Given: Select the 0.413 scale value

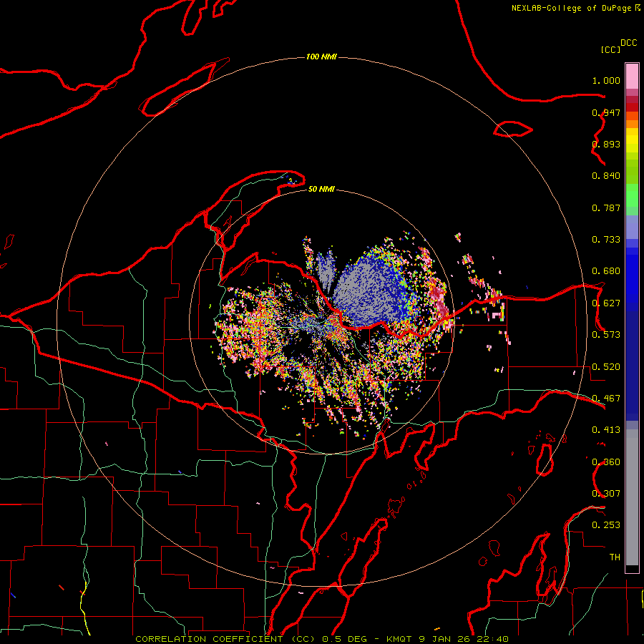Looking at the screenshot, I should 606,430.
